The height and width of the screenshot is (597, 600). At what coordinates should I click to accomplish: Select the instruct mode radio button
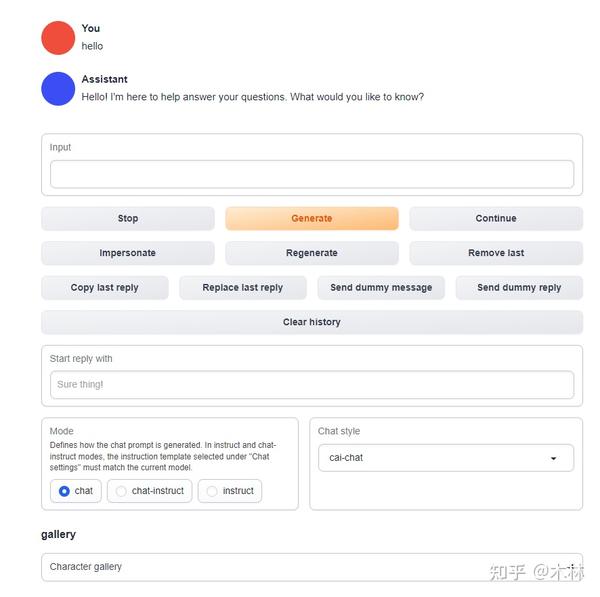point(212,491)
